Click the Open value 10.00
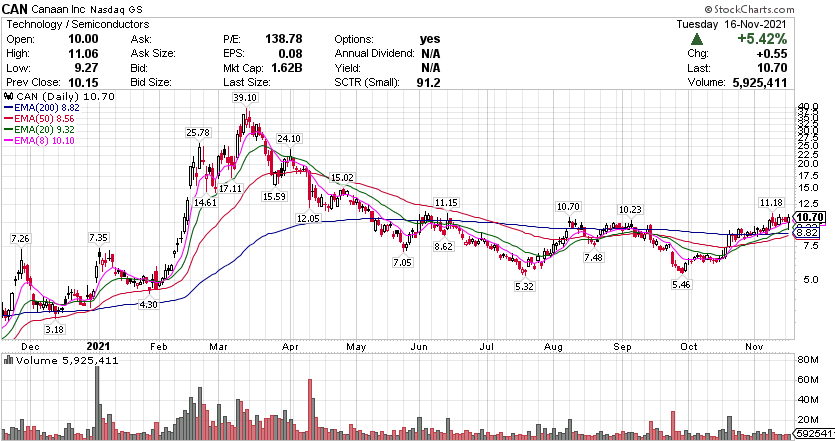Viewport: 835px width, 441px height. [84, 39]
